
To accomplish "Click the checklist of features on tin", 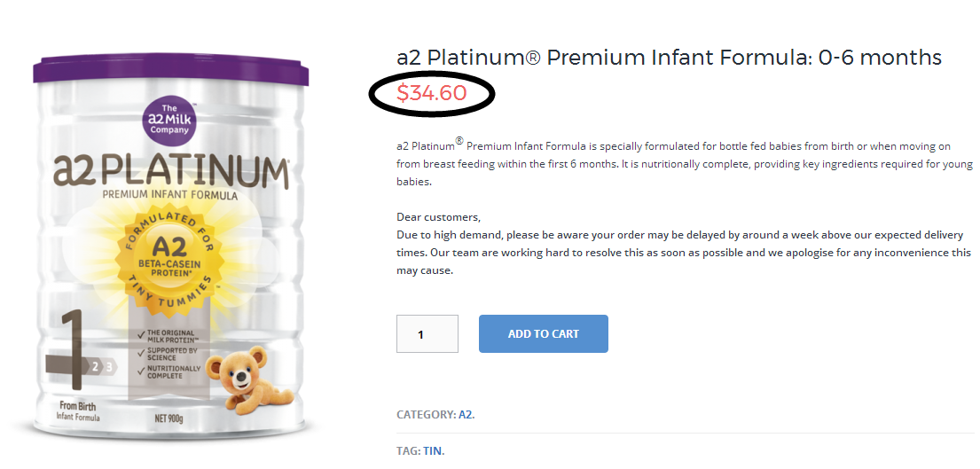I will [163, 355].
